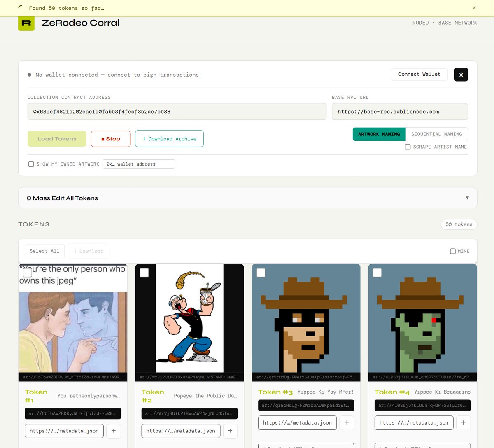Focus the collection contract address field
The height and width of the screenshot is (448, 494).
point(177,112)
